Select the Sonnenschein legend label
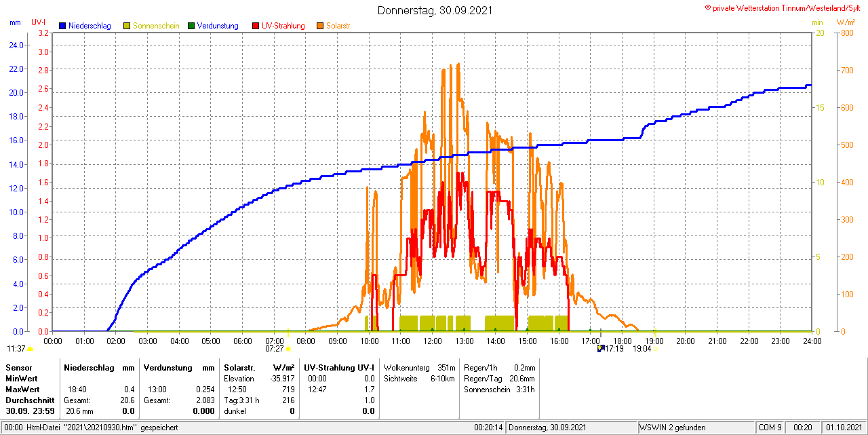This screenshot has height=435, width=868. (156, 26)
